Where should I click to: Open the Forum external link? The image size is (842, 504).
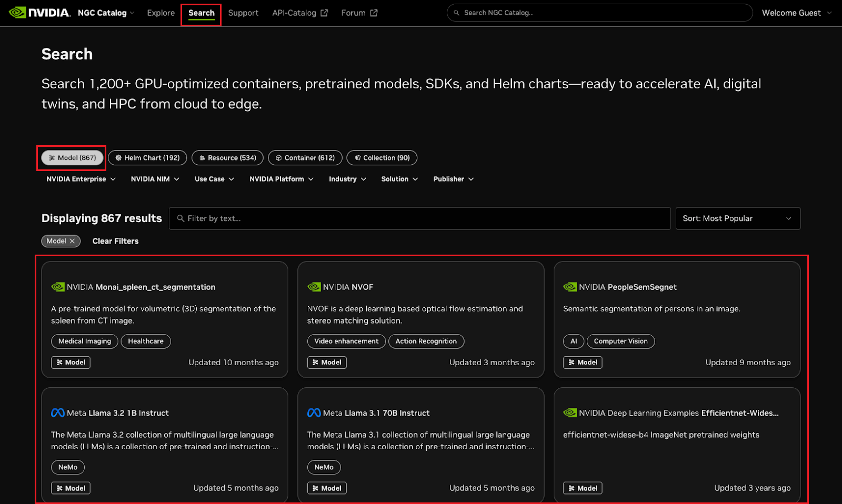[359, 13]
